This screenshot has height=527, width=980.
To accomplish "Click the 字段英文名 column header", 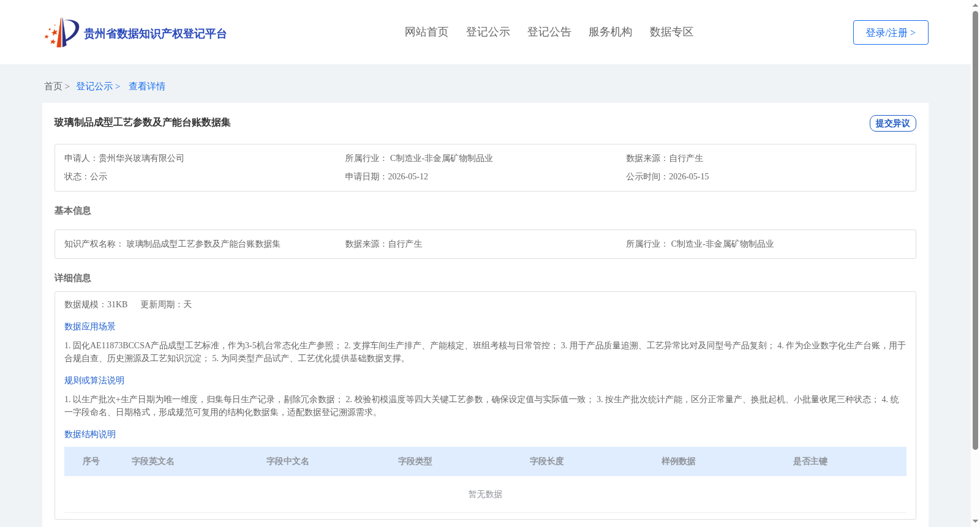I will click(x=153, y=462).
